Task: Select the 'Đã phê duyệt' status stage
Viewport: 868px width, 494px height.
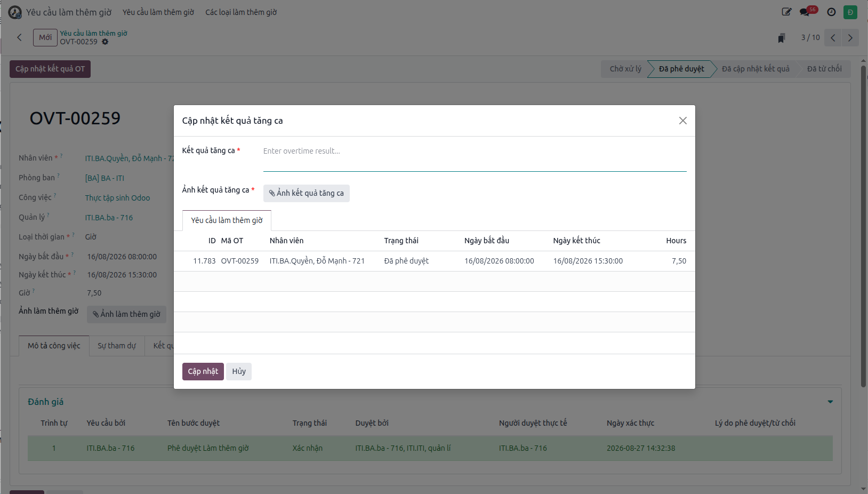Action: (681, 69)
